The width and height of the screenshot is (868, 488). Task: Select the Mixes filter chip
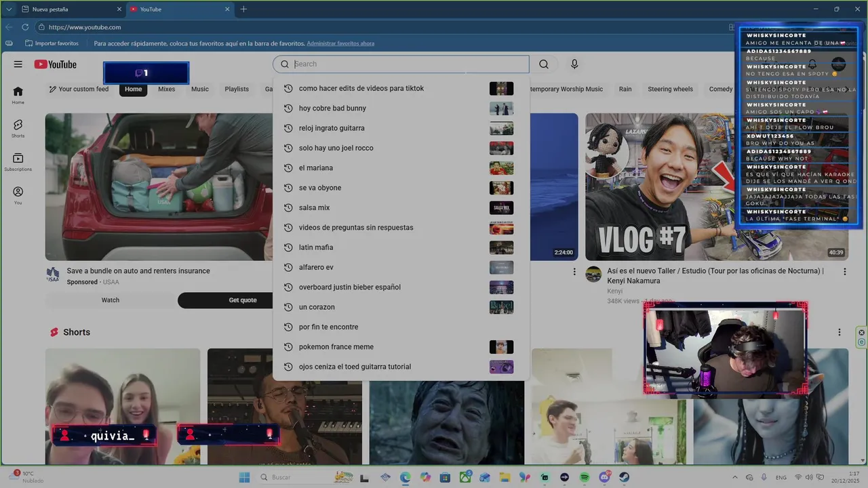coord(166,89)
